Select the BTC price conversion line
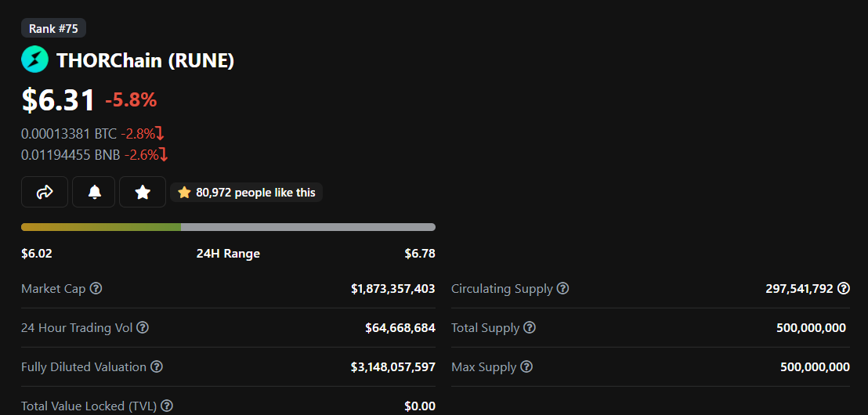Viewport: 868px width, 415px height. pyautogui.click(x=92, y=134)
